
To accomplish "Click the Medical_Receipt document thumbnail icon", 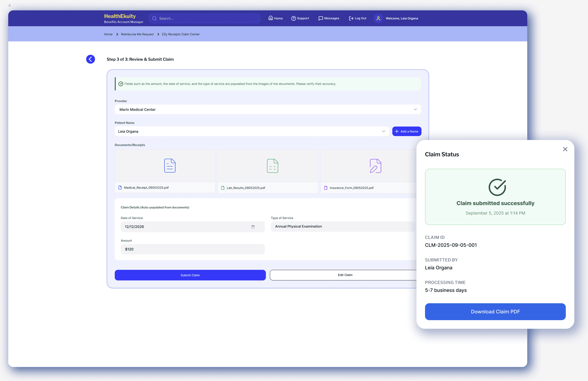I will (170, 166).
